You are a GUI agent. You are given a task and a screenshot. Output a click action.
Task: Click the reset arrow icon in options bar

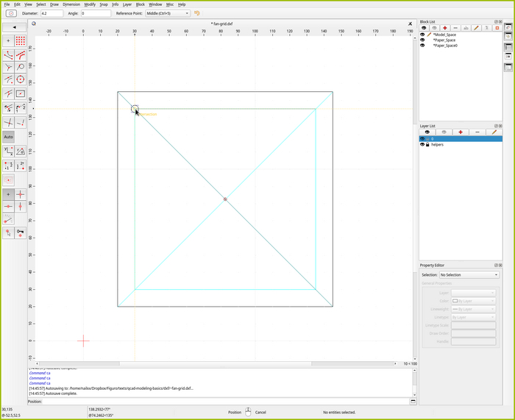click(x=197, y=13)
